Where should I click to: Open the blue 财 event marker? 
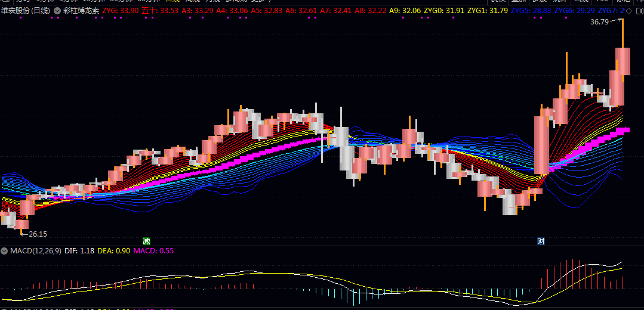tap(541, 241)
